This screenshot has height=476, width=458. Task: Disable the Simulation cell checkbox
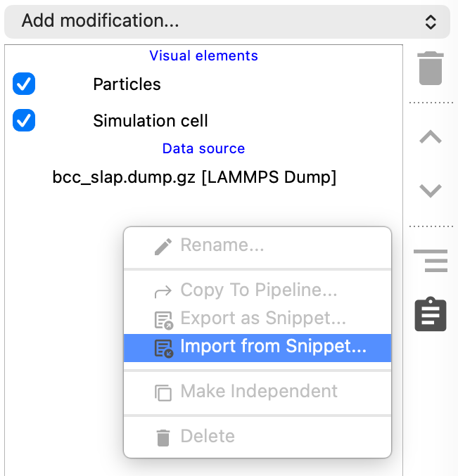coord(24,121)
